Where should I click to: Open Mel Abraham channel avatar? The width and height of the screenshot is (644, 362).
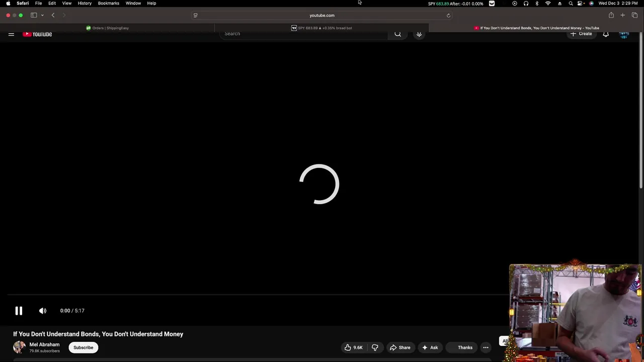(19, 347)
